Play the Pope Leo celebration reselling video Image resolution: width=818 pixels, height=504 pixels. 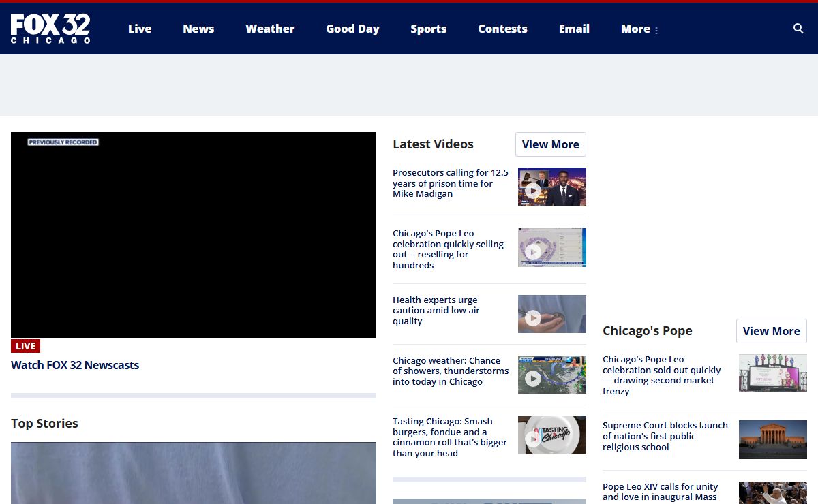coord(552,247)
